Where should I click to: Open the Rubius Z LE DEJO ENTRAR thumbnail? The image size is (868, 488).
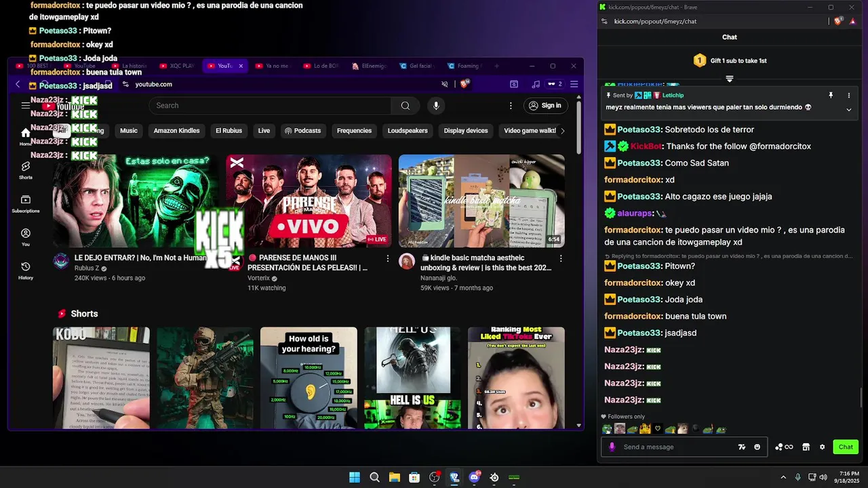point(136,201)
